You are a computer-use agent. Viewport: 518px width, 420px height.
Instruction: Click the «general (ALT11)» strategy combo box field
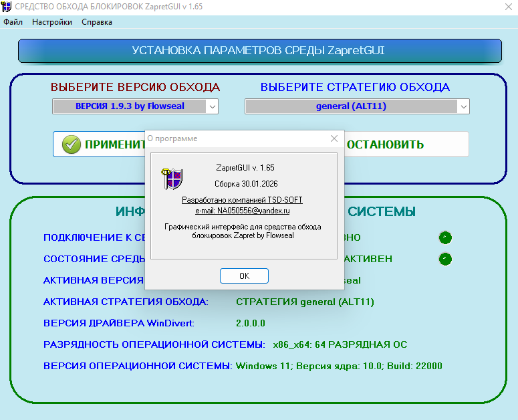pyautogui.click(x=350, y=106)
